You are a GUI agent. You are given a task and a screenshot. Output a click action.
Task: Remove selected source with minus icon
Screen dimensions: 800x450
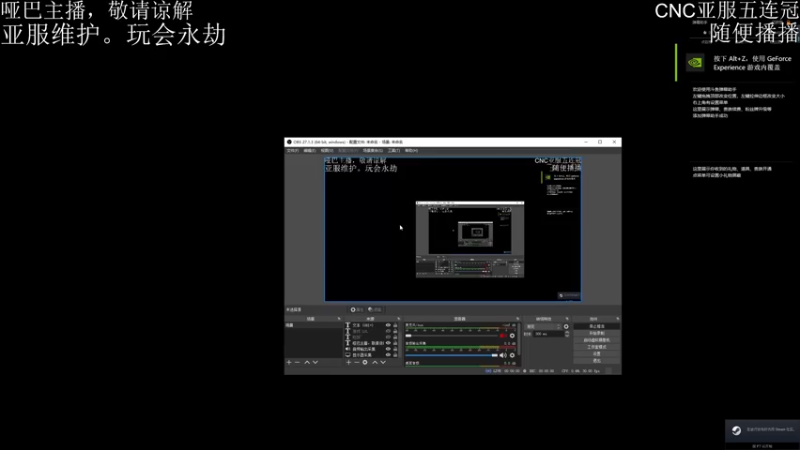pos(357,362)
